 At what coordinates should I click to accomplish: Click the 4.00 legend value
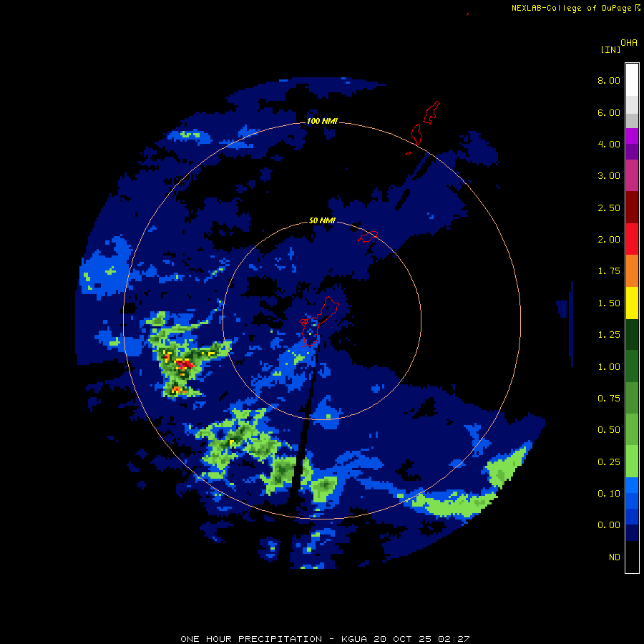pyautogui.click(x=609, y=144)
